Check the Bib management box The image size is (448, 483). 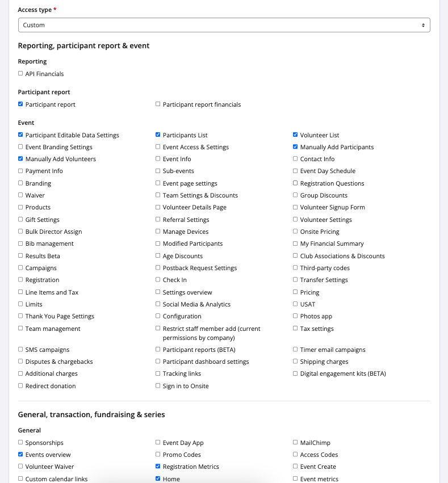click(20, 243)
